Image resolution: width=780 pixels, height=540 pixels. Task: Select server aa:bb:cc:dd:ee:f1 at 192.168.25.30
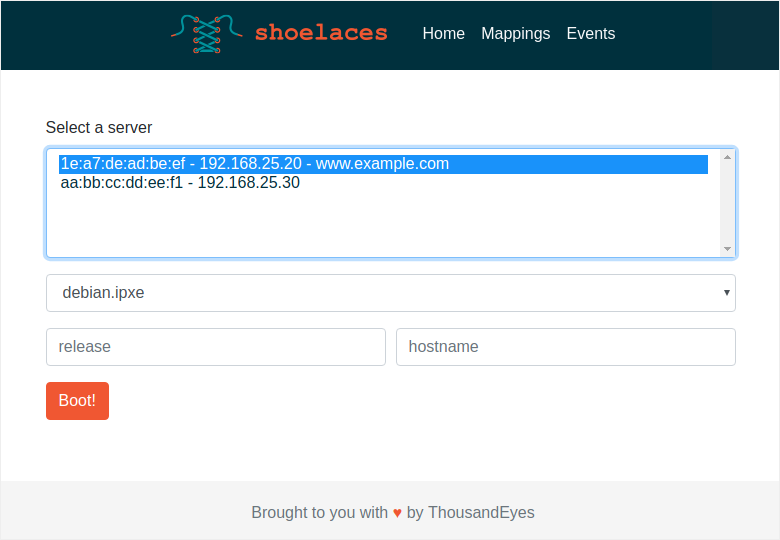coord(180,183)
